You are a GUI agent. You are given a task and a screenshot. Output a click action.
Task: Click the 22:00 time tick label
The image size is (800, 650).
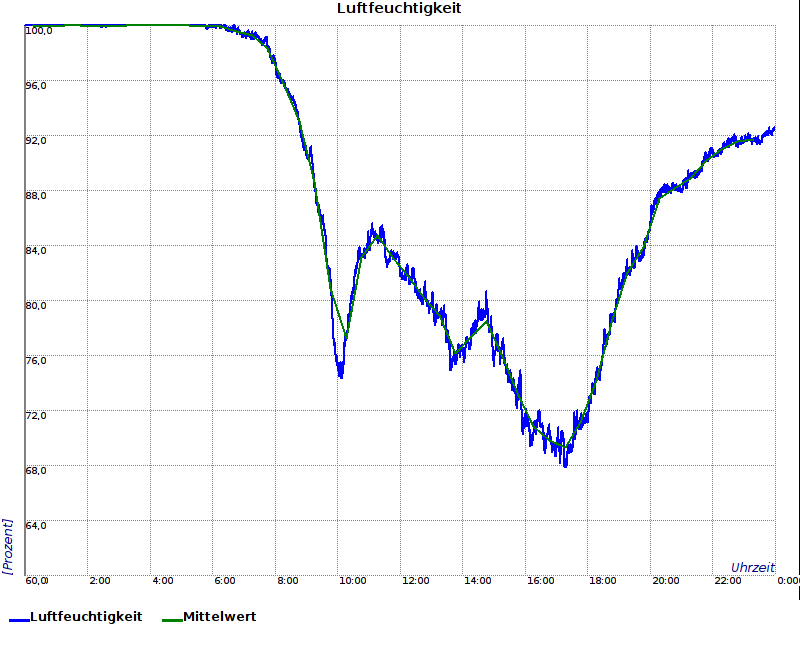(728, 581)
